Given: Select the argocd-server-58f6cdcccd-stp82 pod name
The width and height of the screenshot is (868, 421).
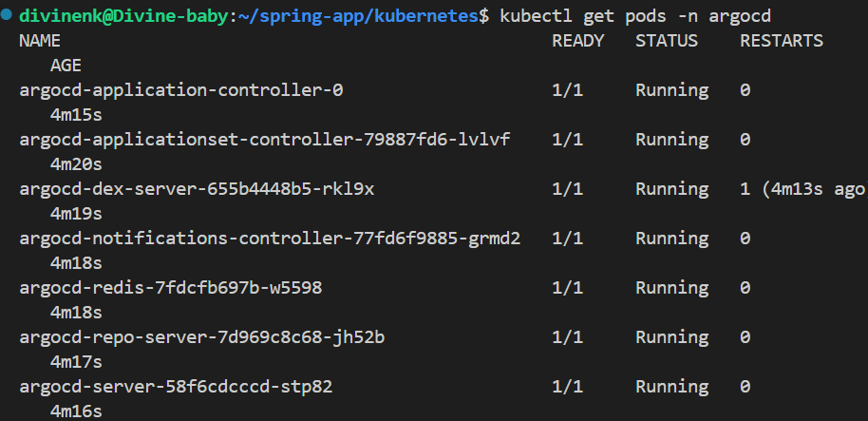Looking at the screenshot, I should (x=176, y=387).
